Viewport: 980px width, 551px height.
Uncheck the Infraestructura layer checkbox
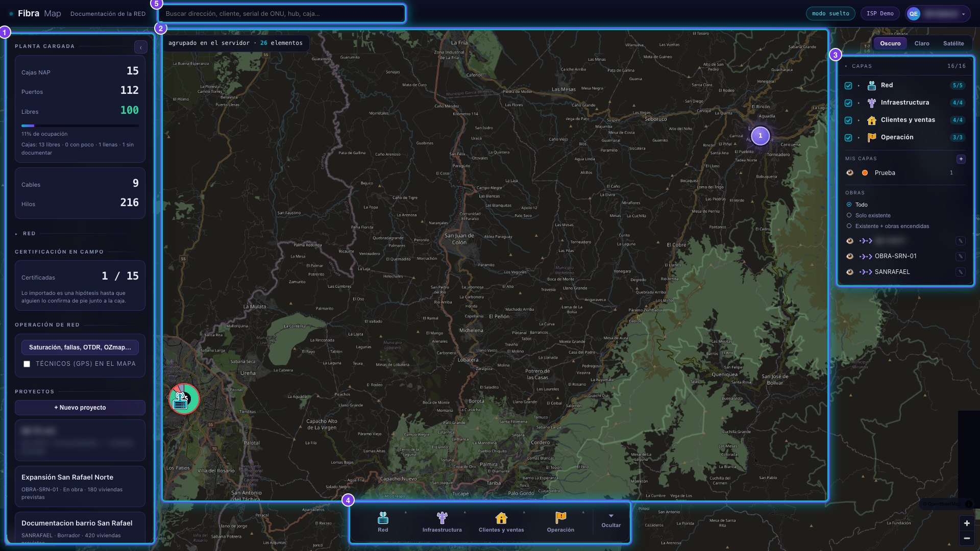click(x=848, y=103)
